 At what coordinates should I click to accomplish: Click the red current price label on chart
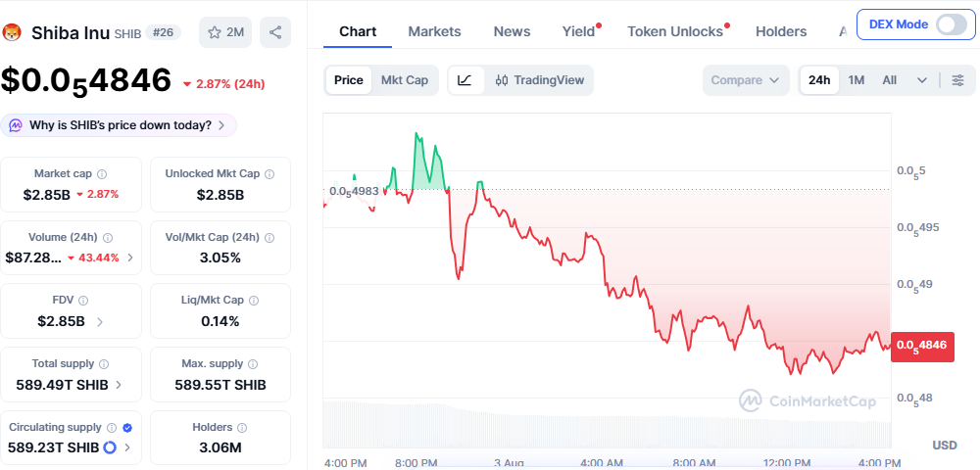922,346
